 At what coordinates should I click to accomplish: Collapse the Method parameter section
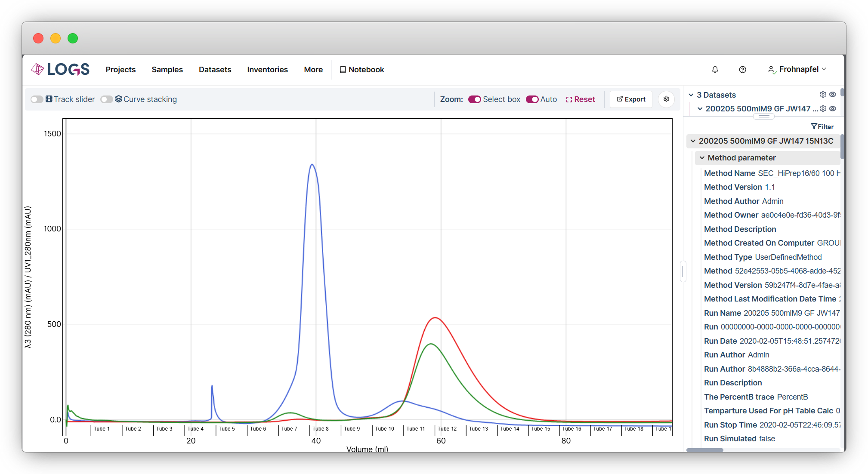(702, 158)
